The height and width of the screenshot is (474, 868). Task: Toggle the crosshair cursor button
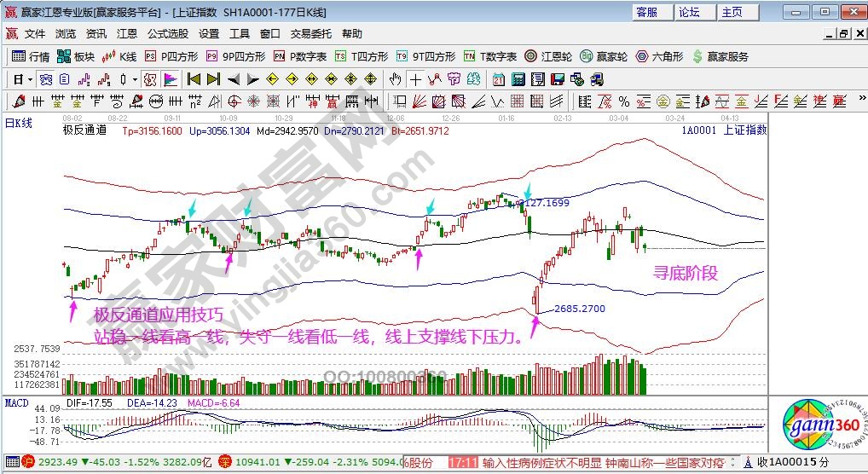[x=415, y=79]
